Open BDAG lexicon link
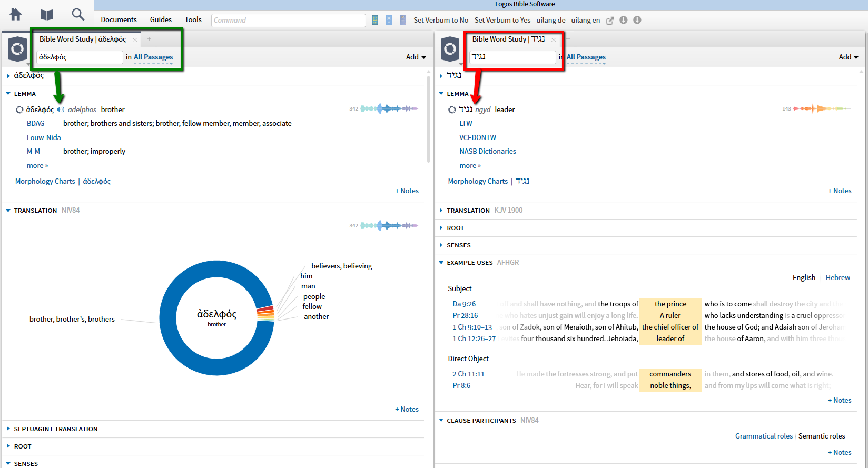The image size is (868, 468). click(x=36, y=123)
